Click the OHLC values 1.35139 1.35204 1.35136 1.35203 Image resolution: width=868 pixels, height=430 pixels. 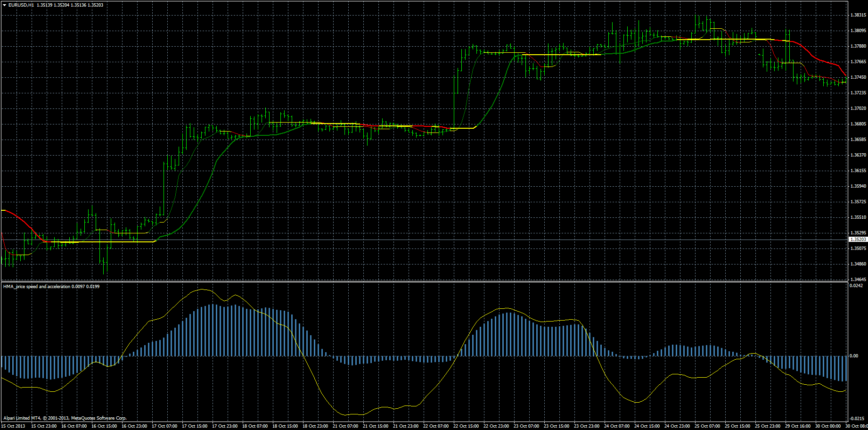tap(70, 5)
